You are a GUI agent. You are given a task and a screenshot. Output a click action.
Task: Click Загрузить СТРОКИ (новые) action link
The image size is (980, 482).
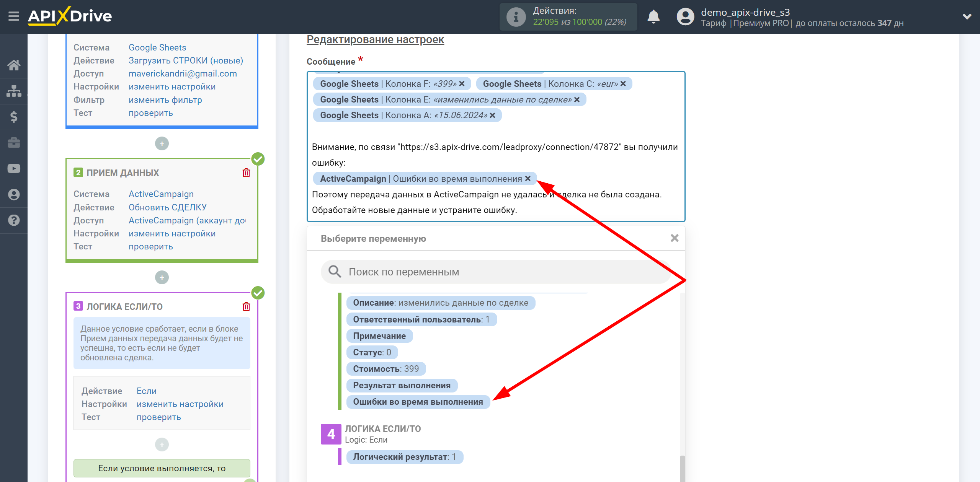coord(186,60)
